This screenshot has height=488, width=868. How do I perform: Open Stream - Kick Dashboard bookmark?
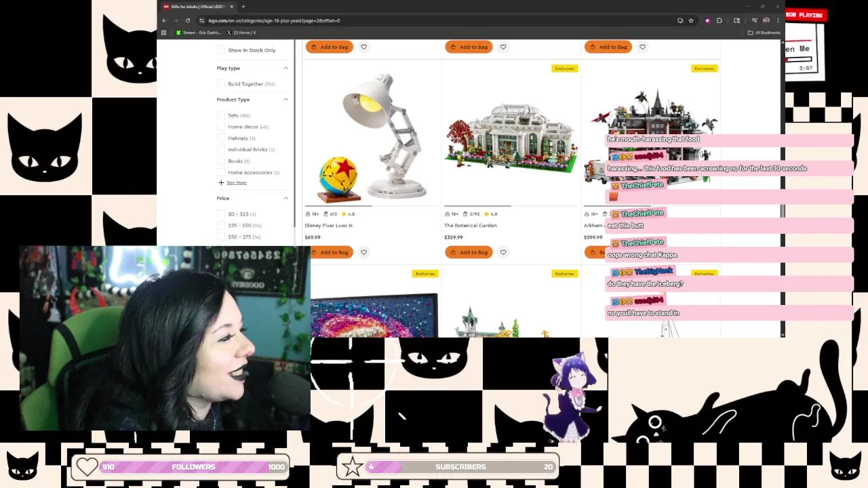coord(199,33)
